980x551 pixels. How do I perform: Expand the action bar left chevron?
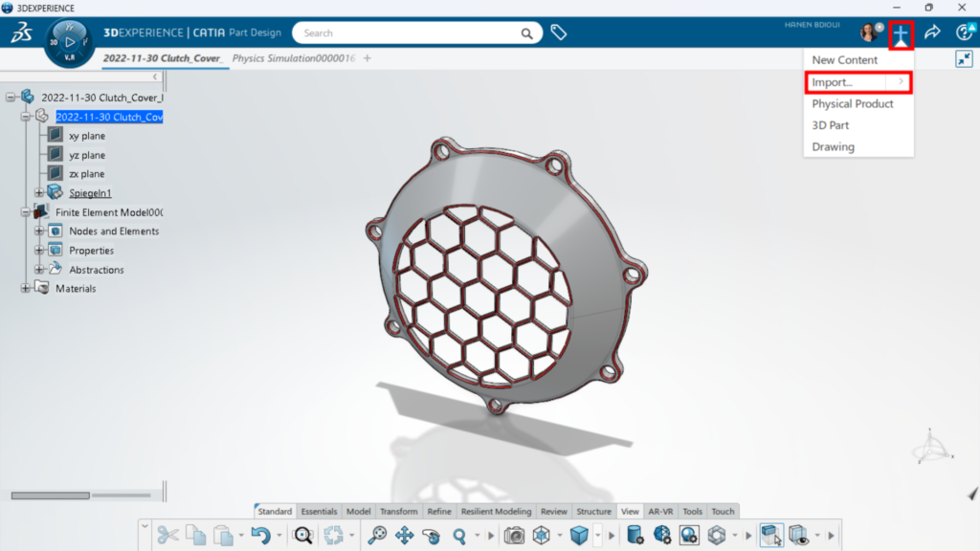click(145, 526)
